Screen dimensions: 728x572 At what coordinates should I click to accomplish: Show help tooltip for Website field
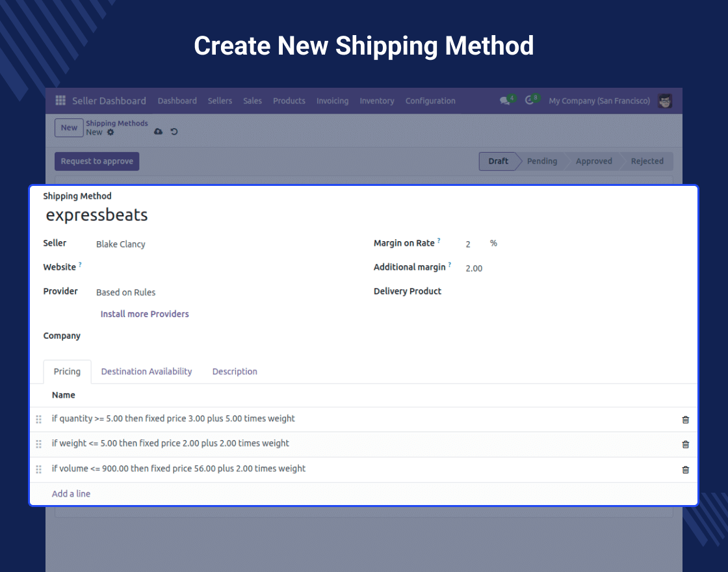click(x=80, y=265)
